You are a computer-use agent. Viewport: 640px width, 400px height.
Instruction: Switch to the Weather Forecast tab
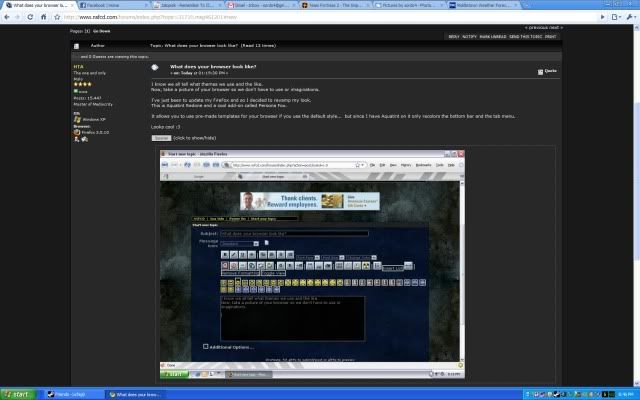[482, 5]
